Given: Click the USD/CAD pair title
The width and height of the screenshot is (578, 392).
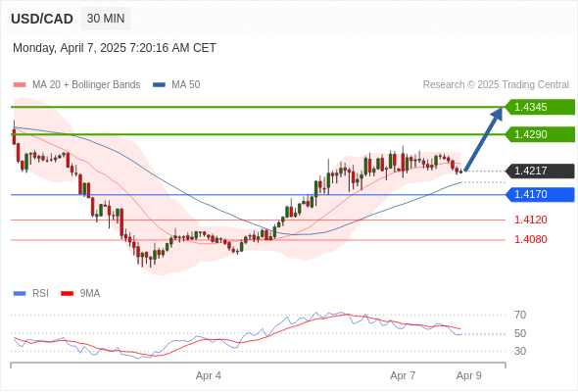Looking at the screenshot, I should tap(42, 19).
